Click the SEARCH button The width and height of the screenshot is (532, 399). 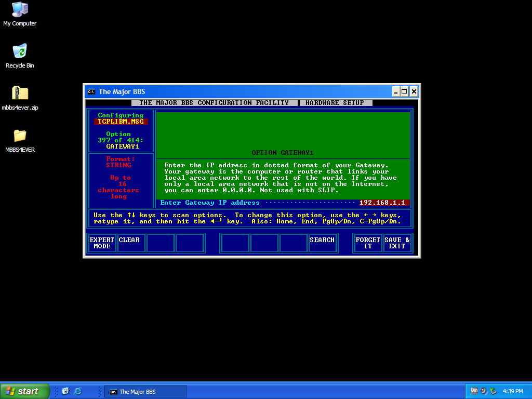322,243
